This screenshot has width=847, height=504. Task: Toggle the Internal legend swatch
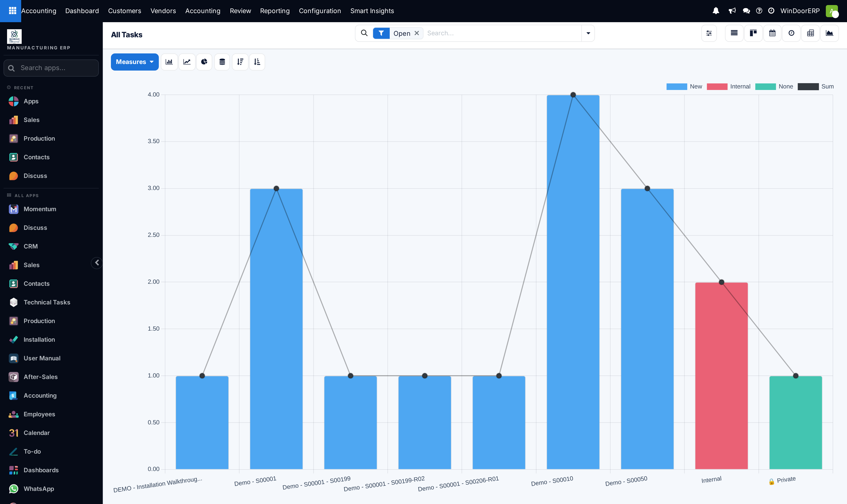pyautogui.click(x=717, y=87)
